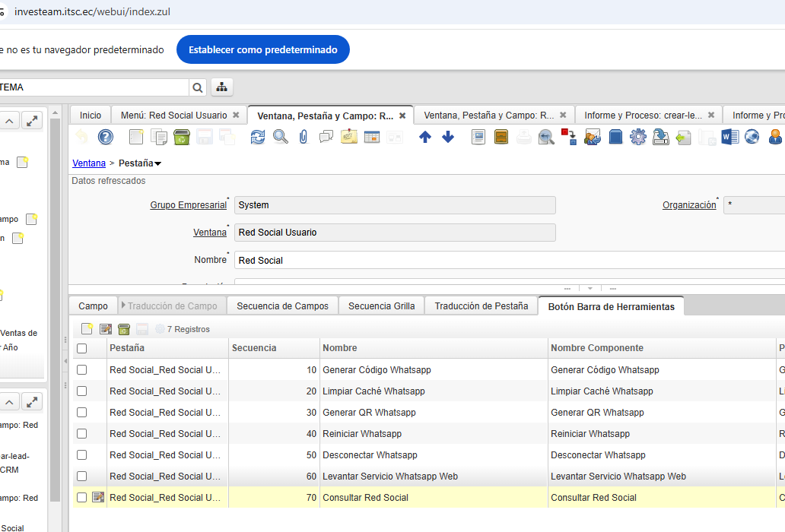Click the Attachment paperclip icon
The height and width of the screenshot is (532, 785).
(303, 137)
